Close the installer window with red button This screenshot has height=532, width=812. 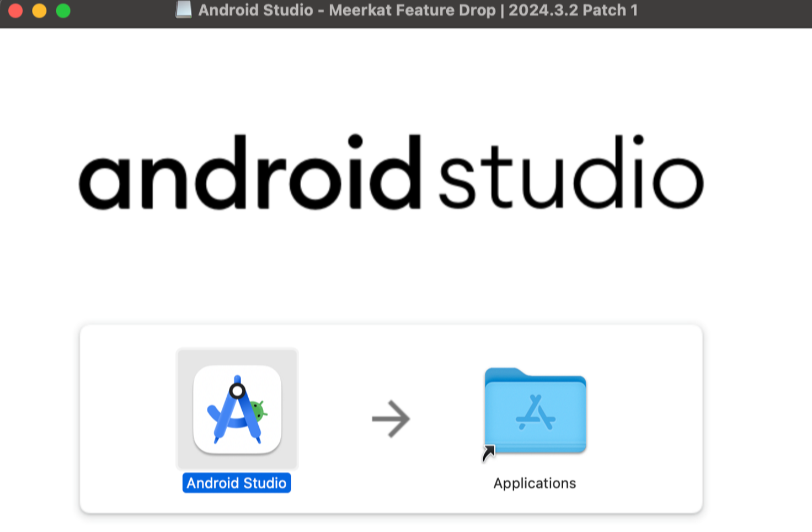[15, 10]
